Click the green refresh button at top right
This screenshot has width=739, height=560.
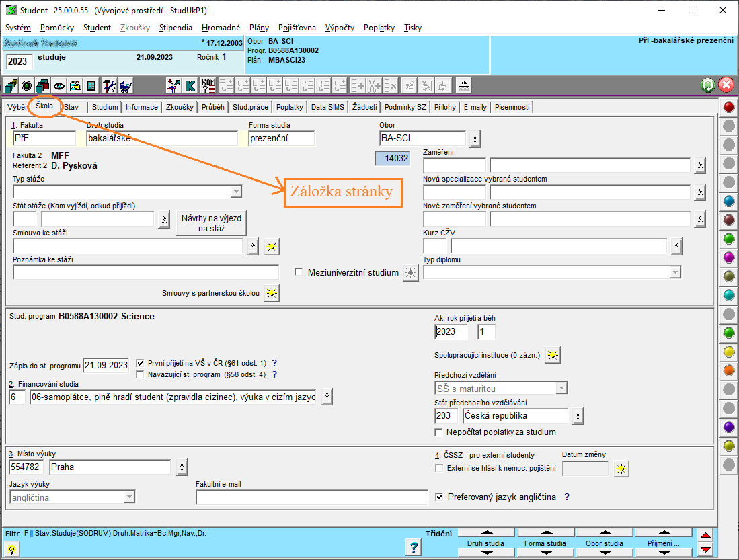[707, 85]
